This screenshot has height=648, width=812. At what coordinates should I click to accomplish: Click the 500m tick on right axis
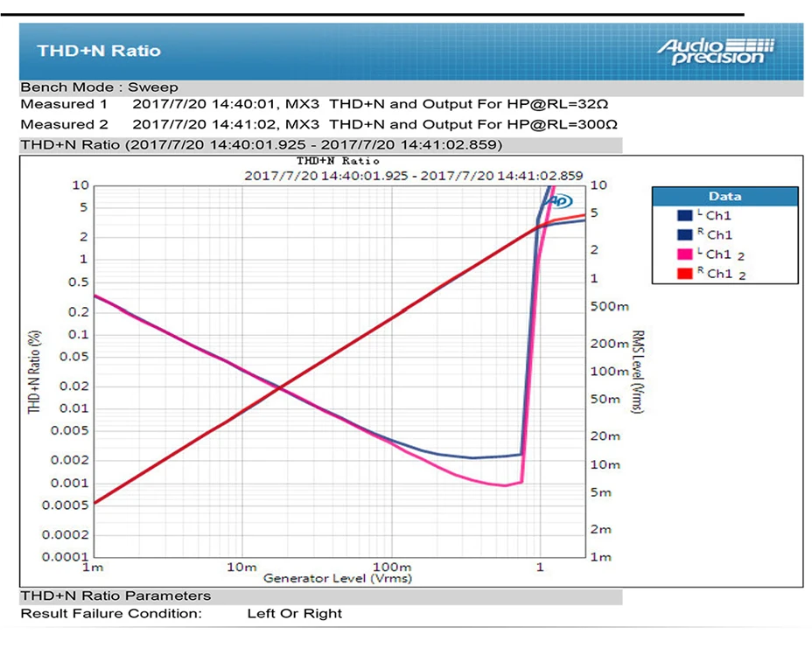coord(610,306)
